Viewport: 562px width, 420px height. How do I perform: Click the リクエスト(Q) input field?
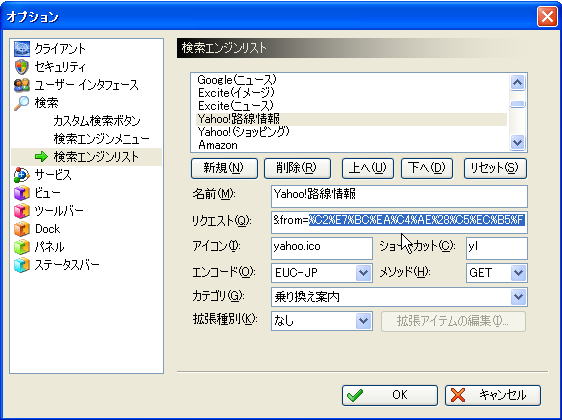click(399, 222)
